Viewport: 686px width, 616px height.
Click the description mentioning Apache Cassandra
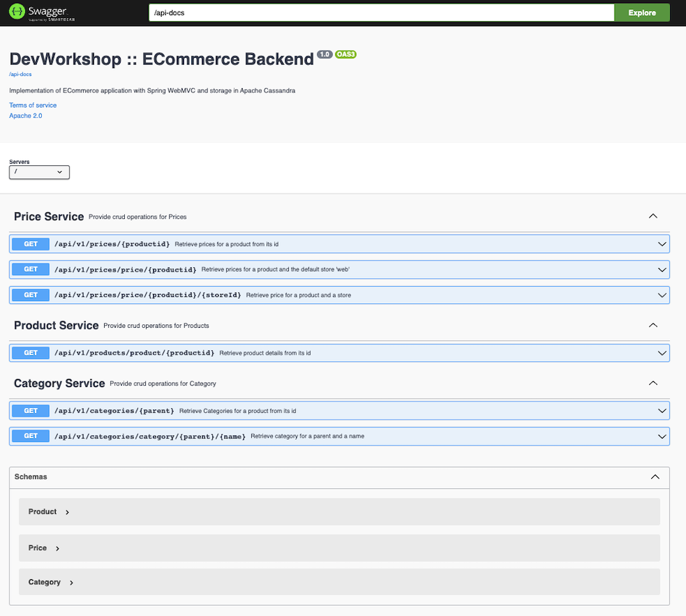152,90
